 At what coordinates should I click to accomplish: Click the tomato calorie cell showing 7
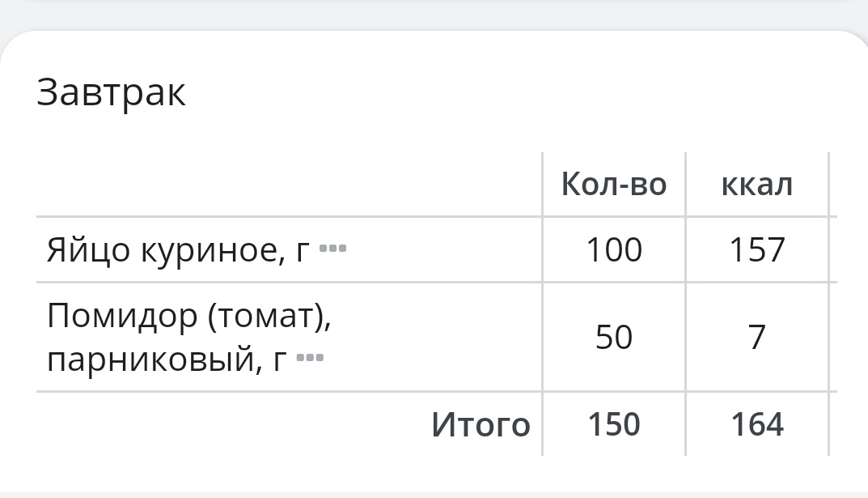[x=757, y=336]
